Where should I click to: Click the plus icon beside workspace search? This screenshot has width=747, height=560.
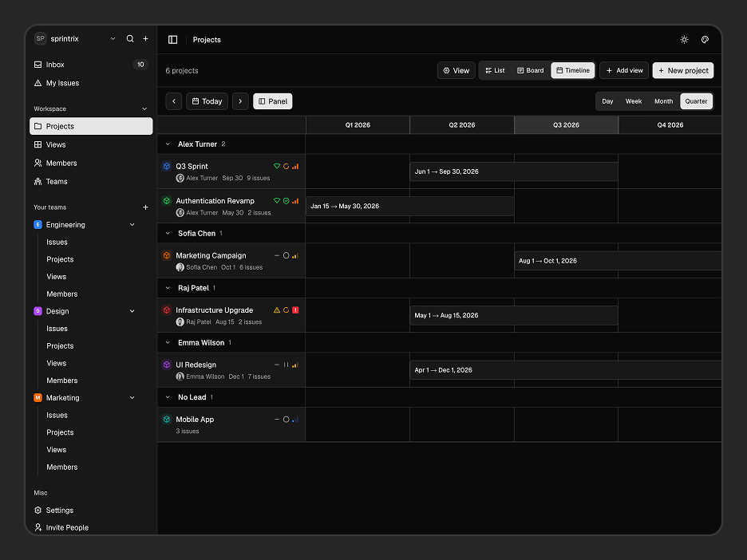[146, 38]
